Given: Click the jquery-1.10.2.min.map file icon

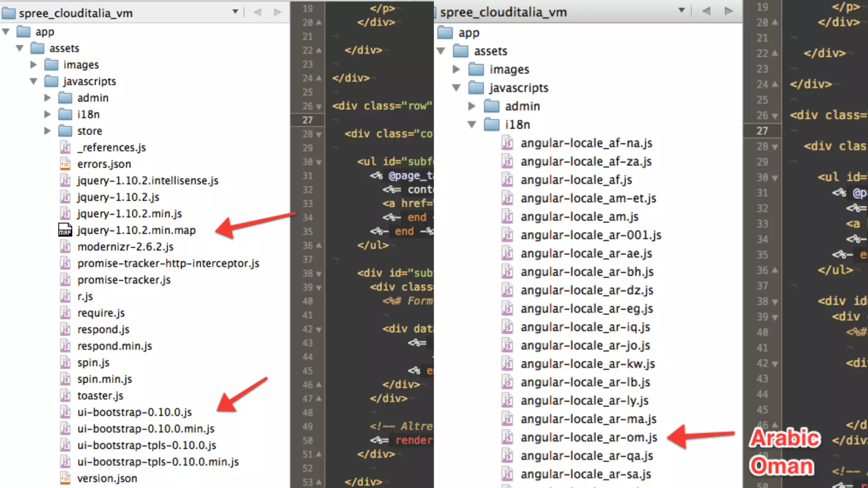Looking at the screenshot, I should pyautogui.click(x=65, y=230).
